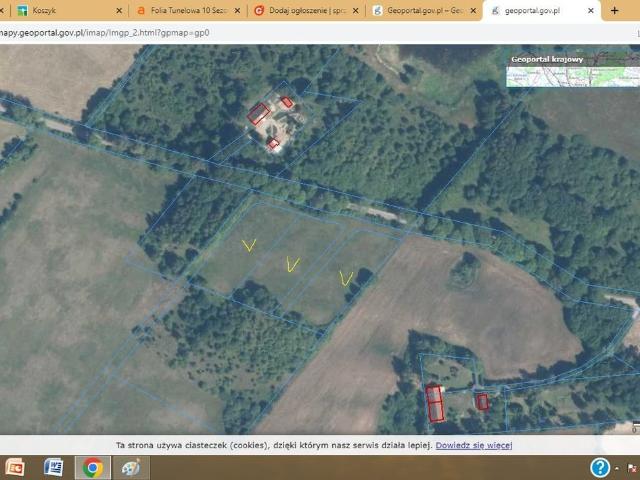Open the Geoportal.gov.pl – Ge tab
The height and width of the screenshot is (480, 640).
[x=424, y=11]
